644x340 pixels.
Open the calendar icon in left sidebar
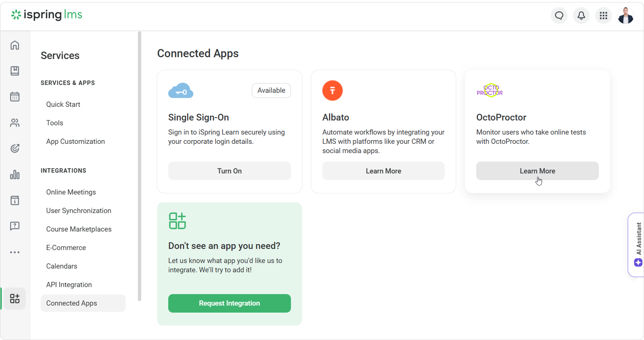tap(15, 97)
